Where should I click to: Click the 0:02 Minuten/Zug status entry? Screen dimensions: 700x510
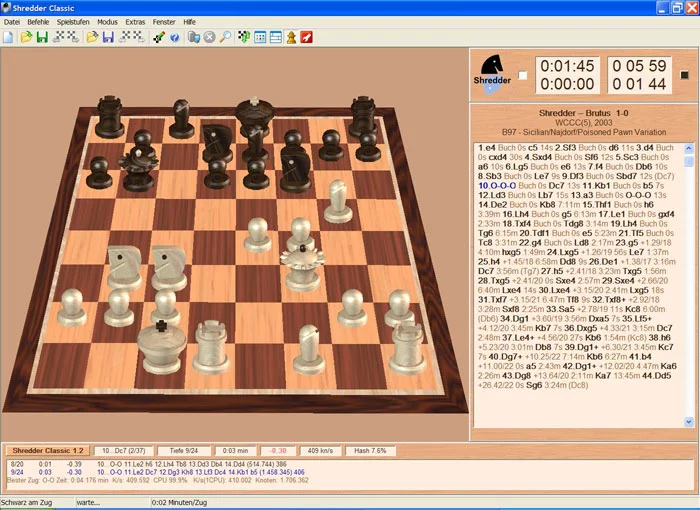(x=179, y=502)
